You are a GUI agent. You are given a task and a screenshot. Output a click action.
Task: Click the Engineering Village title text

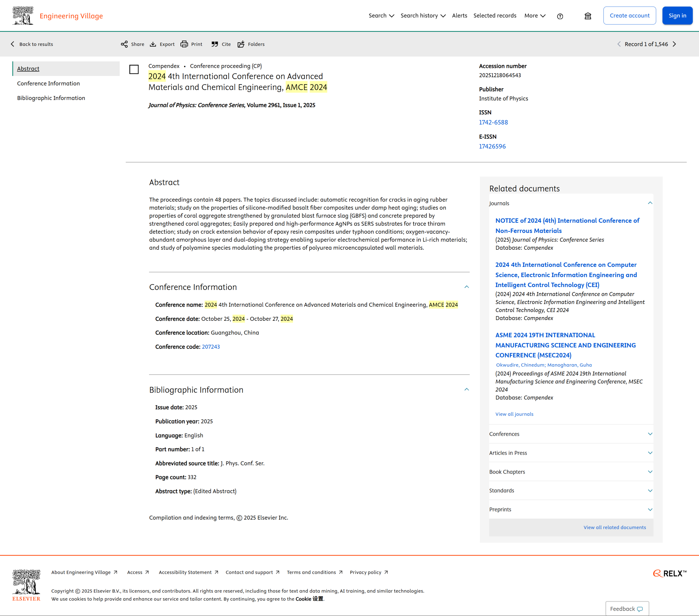click(x=71, y=16)
